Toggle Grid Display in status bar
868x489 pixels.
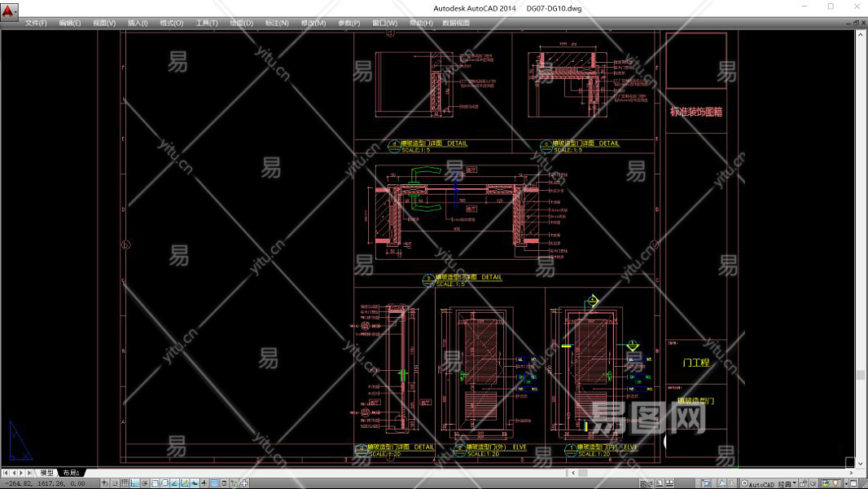point(125,483)
